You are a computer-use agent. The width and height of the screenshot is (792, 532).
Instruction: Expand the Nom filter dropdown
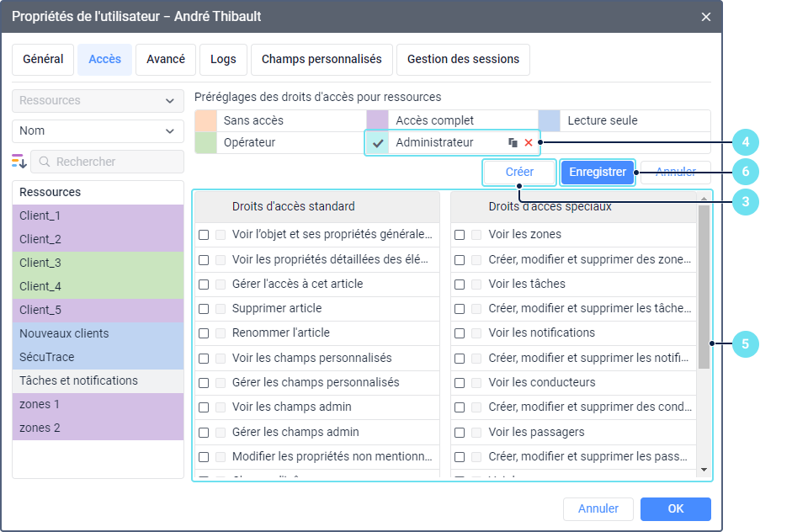98,131
